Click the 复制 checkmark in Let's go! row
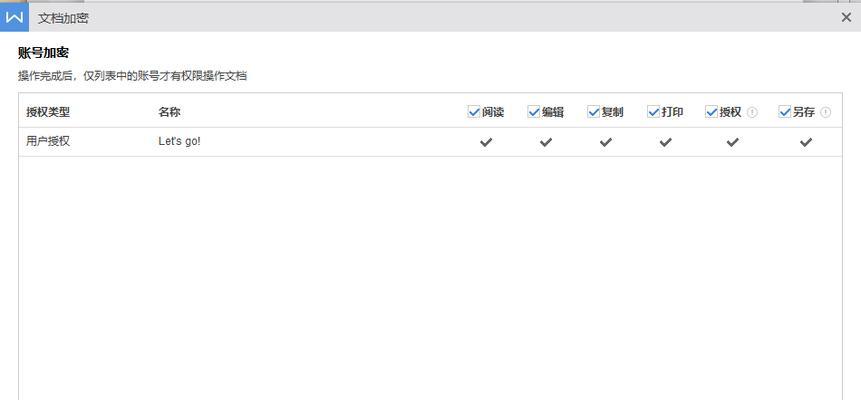Viewport: 861px width, 400px height. click(x=606, y=142)
